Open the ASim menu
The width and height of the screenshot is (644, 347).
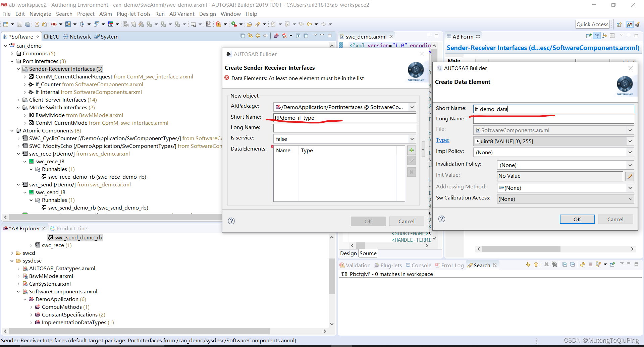pos(105,14)
